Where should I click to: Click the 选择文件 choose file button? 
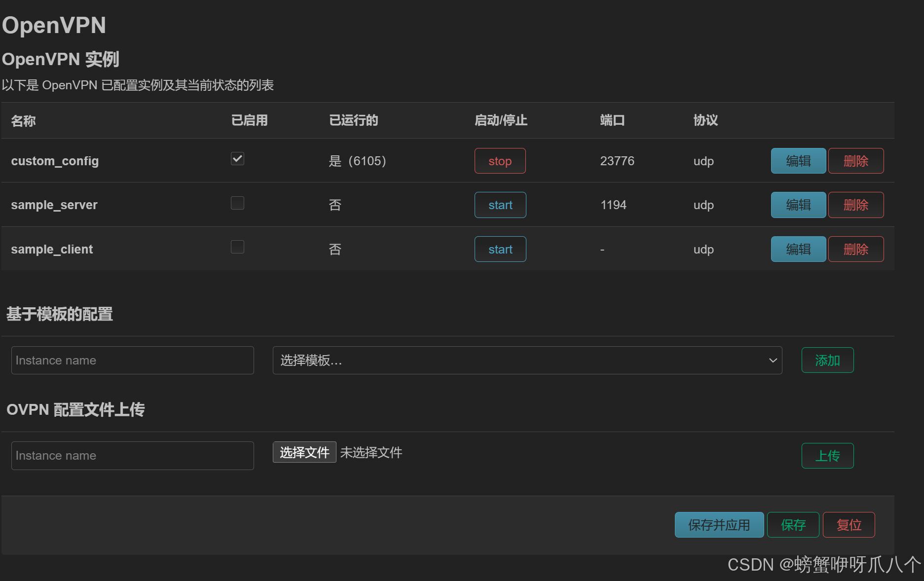click(x=304, y=452)
